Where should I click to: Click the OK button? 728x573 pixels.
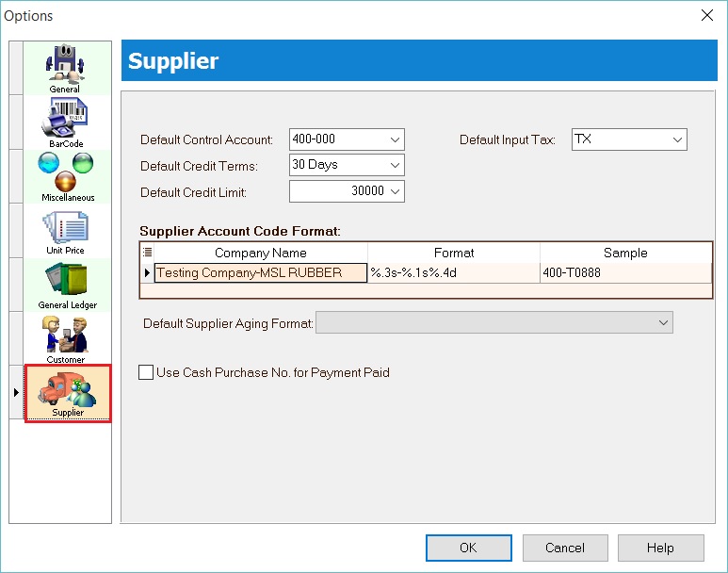coord(468,548)
